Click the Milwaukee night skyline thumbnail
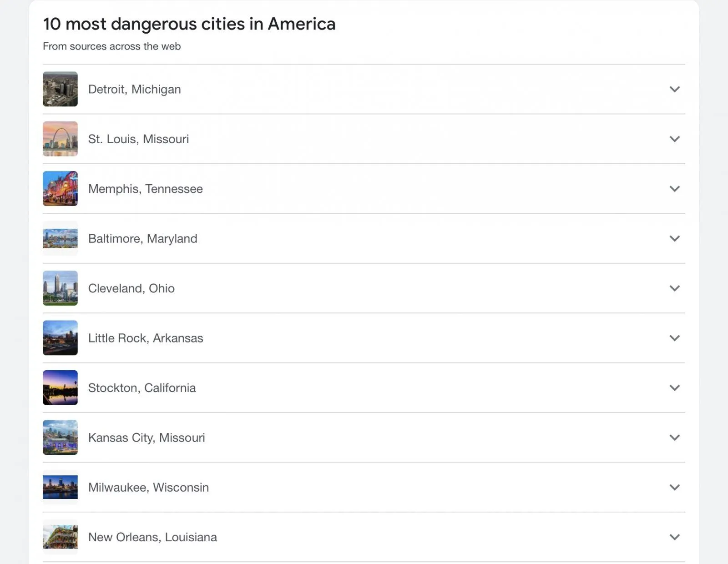 click(x=60, y=487)
